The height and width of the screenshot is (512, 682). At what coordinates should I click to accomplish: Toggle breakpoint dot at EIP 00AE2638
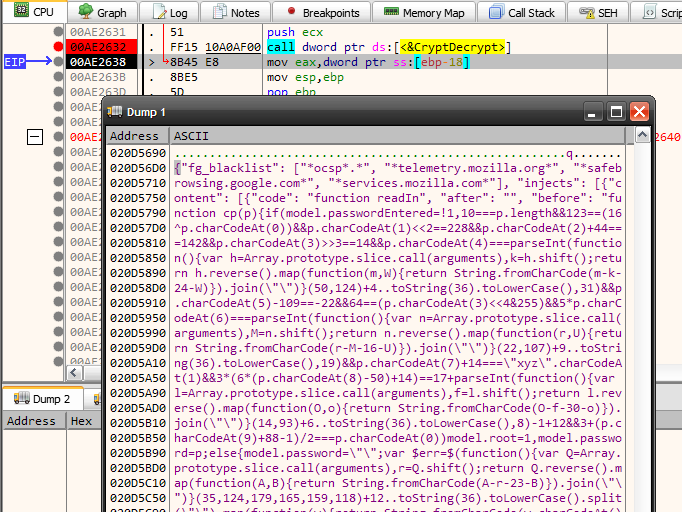coord(58,62)
